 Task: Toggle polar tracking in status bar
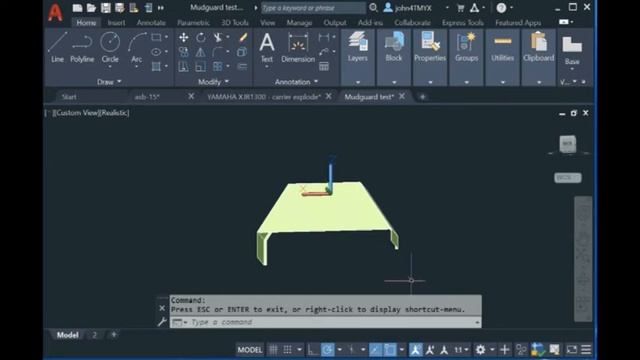pyautogui.click(x=327, y=350)
